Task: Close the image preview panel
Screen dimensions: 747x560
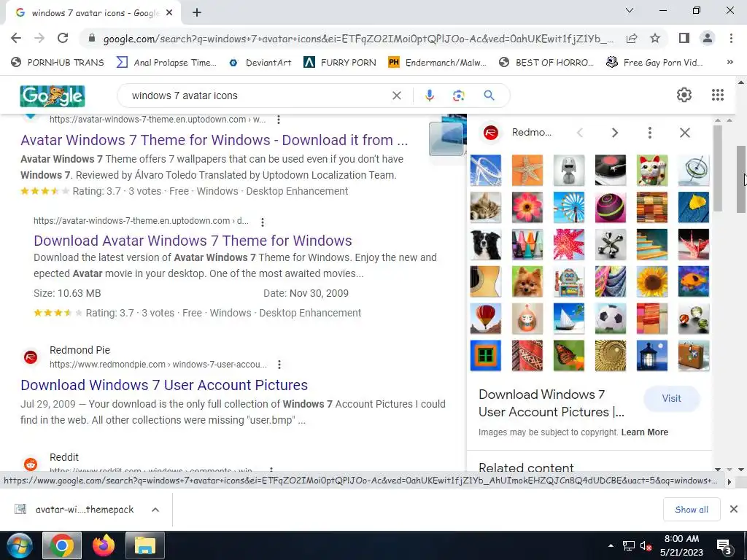Action: tap(684, 133)
